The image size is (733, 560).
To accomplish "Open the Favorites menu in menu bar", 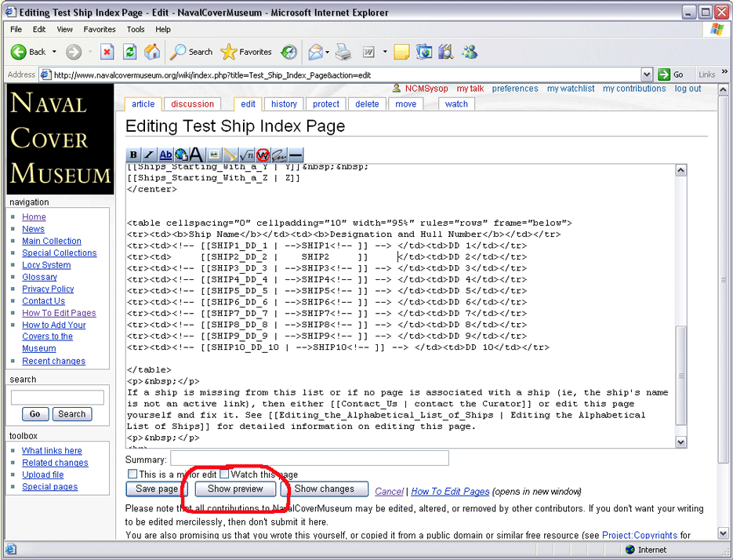I will pyautogui.click(x=100, y=29).
